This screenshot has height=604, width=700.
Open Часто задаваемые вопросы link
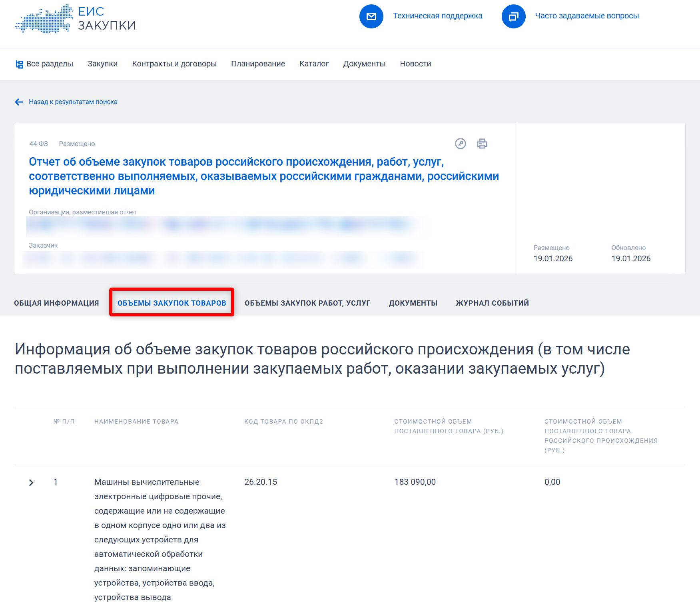coord(587,16)
